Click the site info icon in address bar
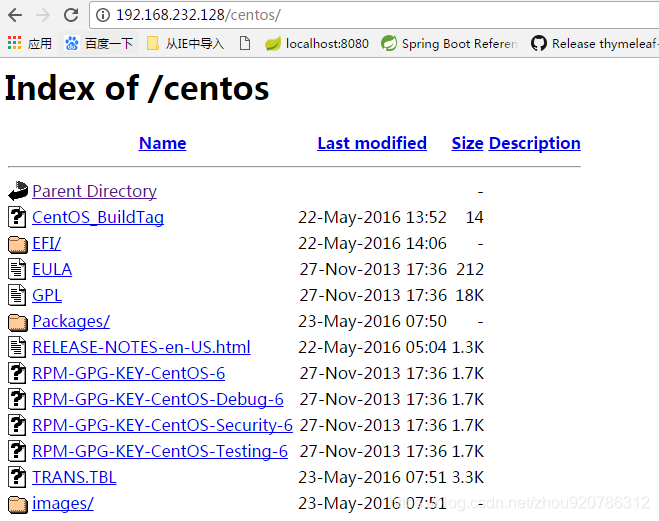Screen dimensions: 659x521 tap(103, 15)
